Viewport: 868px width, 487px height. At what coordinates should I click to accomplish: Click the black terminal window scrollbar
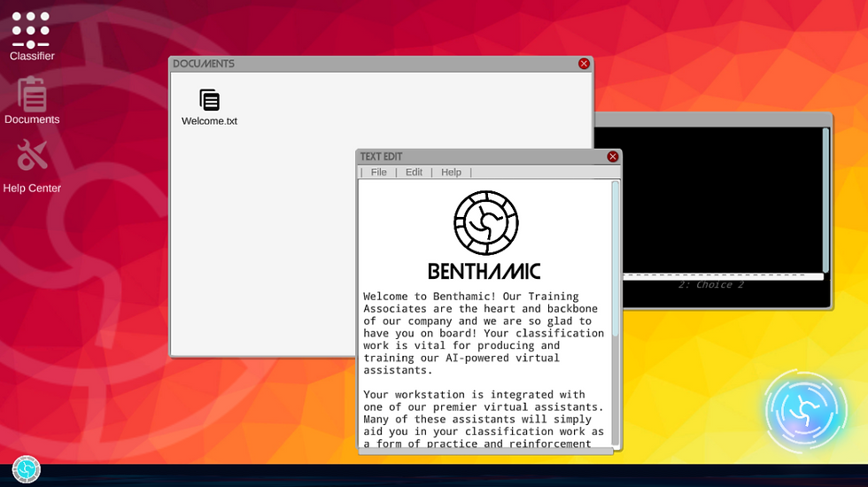[x=825, y=200]
